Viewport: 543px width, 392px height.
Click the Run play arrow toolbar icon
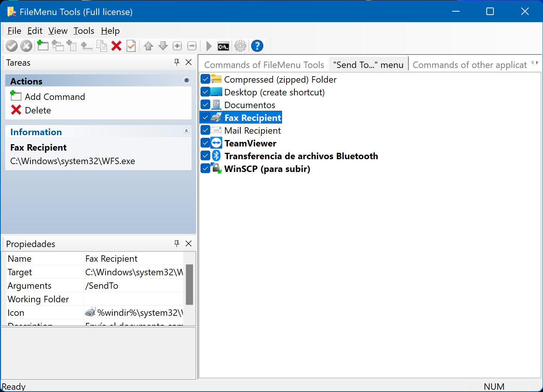click(x=209, y=46)
